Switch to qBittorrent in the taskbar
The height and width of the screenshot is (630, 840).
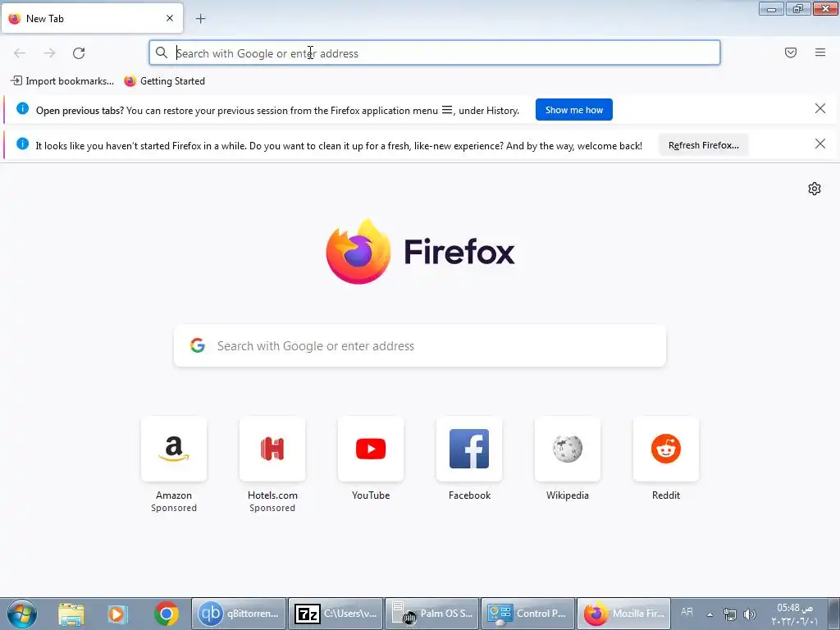(x=239, y=614)
